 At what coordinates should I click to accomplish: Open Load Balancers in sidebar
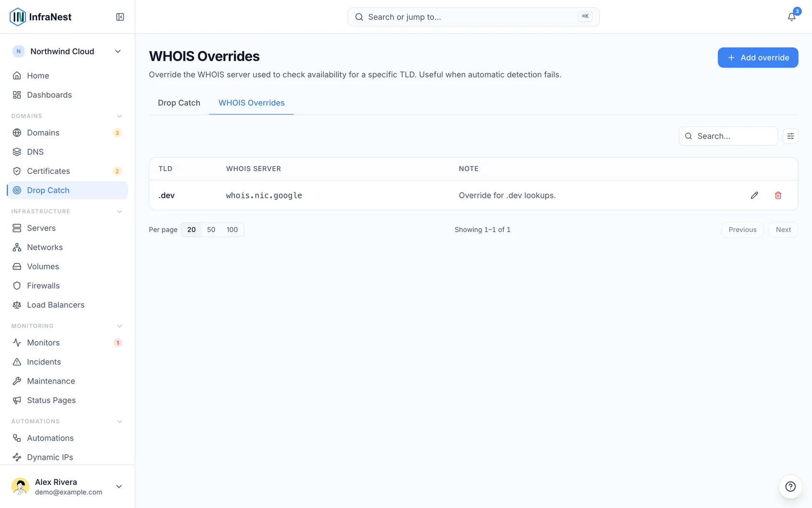[x=67, y=305]
